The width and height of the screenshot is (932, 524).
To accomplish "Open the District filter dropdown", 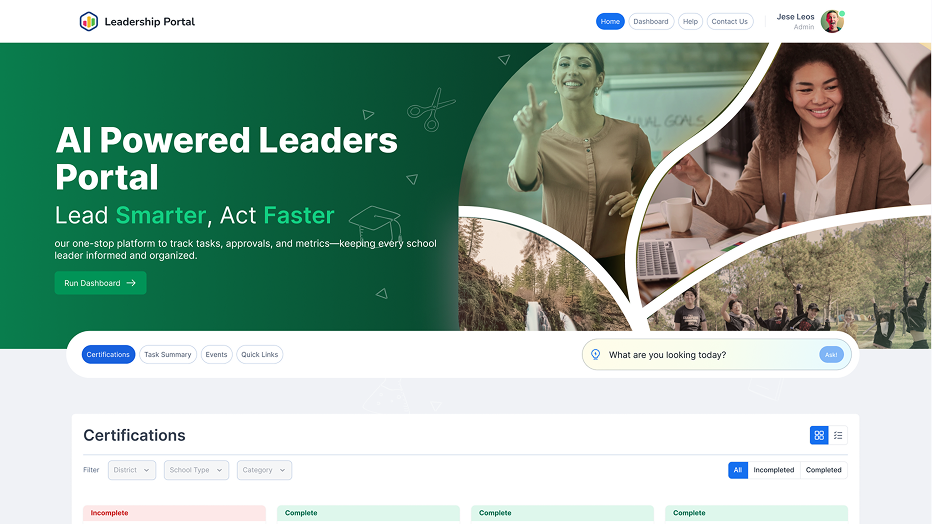I will 132,470.
